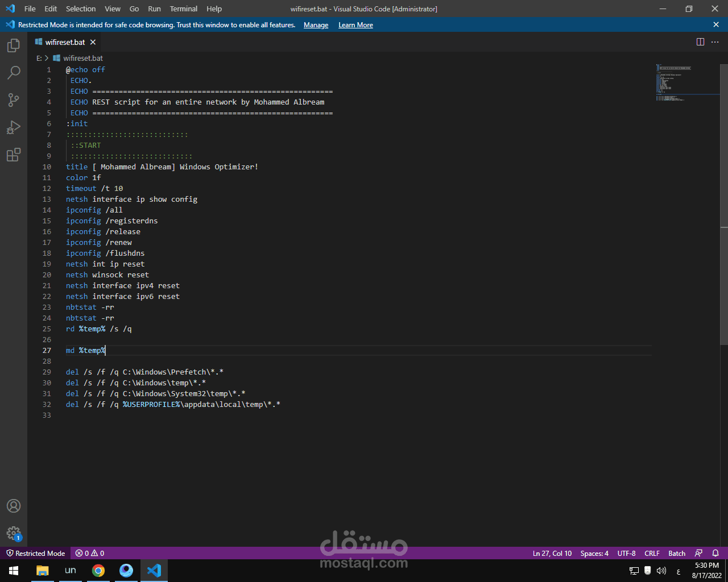Click the errors and warnings status indicator
The height and width of the screenshot is (582, 728).
(90, 553)
